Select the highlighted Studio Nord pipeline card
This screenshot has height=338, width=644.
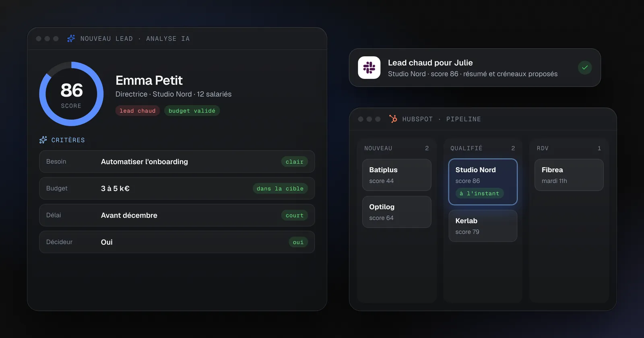tap(483, 182)
